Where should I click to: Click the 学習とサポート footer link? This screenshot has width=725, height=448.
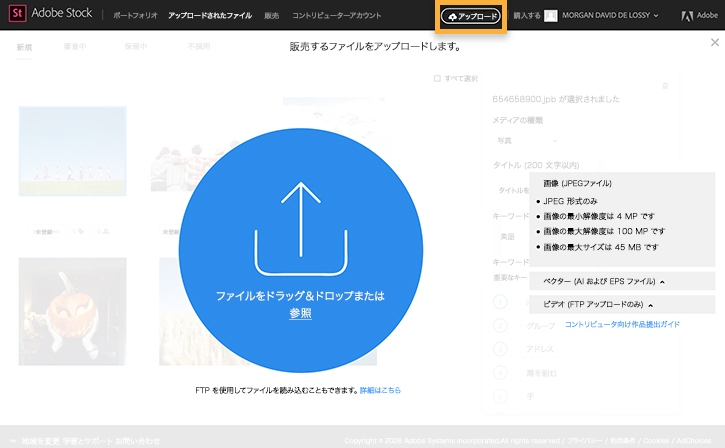tap(87, 441)
